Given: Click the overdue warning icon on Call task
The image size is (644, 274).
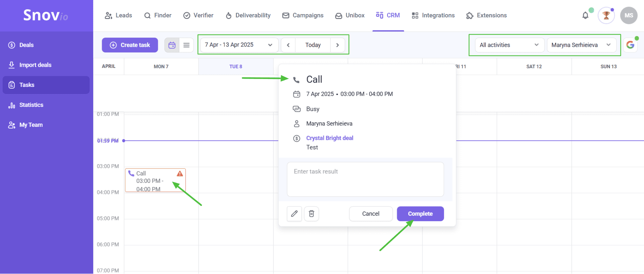Looking at the screenshot, I should coord(180,174).
